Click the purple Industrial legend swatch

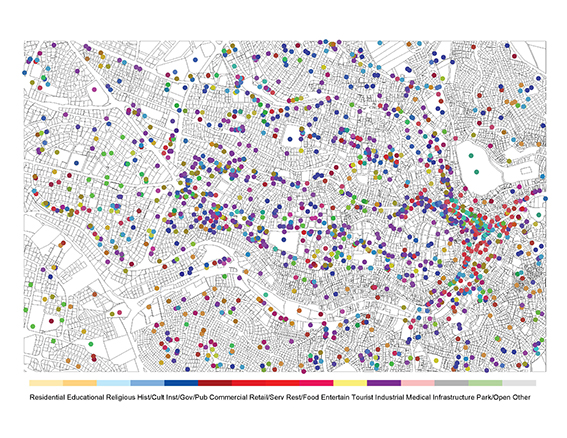pyautogui.click(x=384, y=383)
